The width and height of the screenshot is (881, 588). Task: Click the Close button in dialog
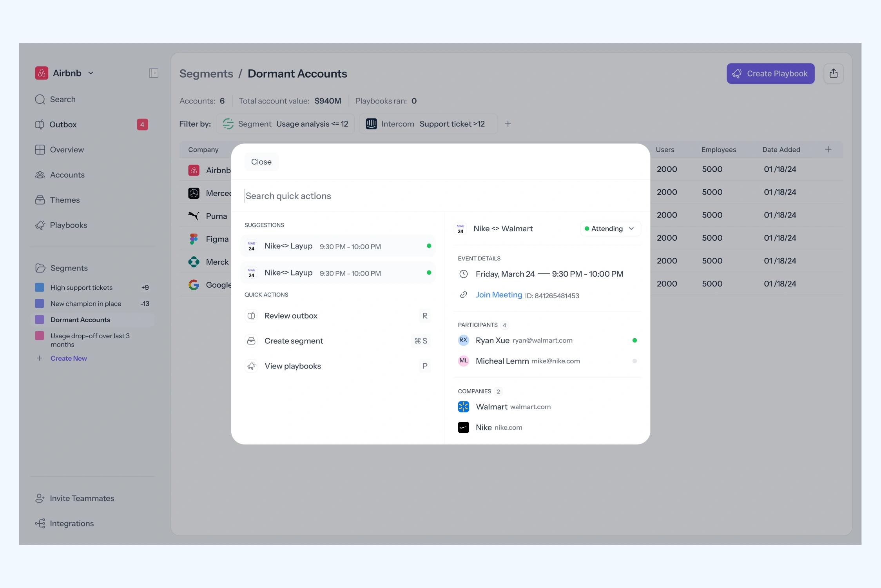tap(261, 162)
